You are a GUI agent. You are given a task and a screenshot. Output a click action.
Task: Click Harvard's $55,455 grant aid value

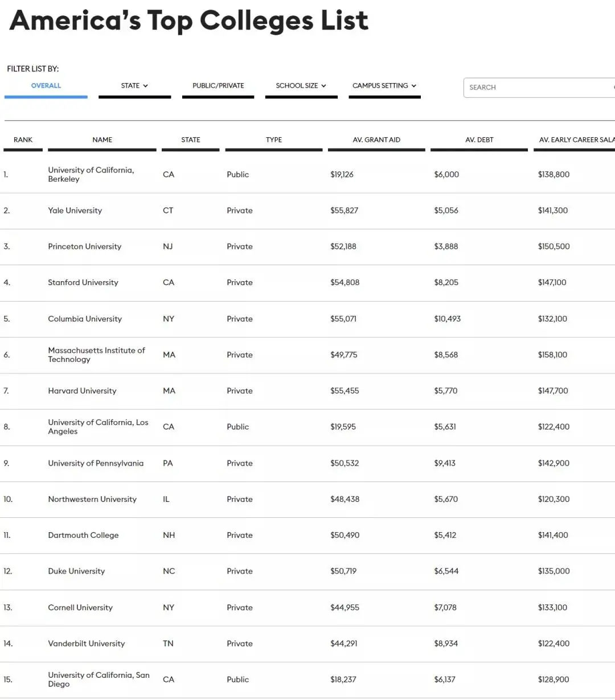[345, 391]
